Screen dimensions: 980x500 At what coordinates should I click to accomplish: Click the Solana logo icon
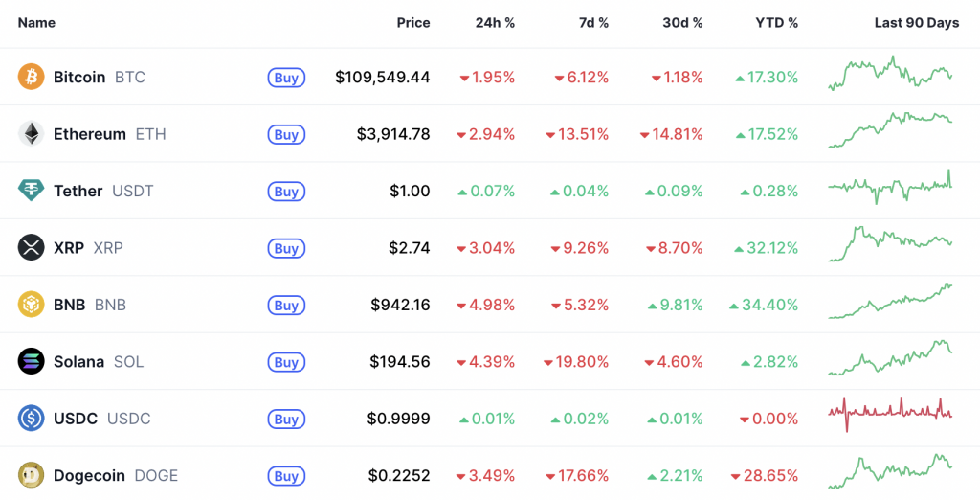click(x=32, y=362)
